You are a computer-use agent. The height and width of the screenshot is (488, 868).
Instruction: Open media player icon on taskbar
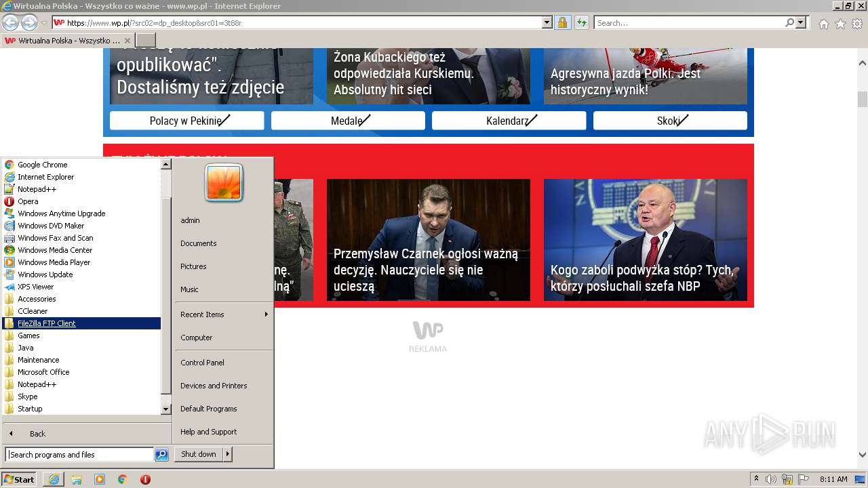coord(100,479)
